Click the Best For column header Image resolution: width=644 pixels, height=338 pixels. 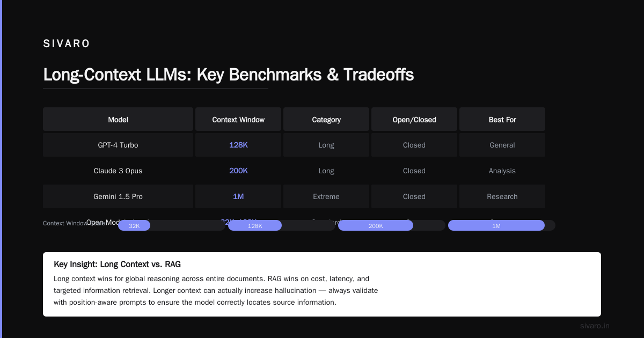coord(502,119)
